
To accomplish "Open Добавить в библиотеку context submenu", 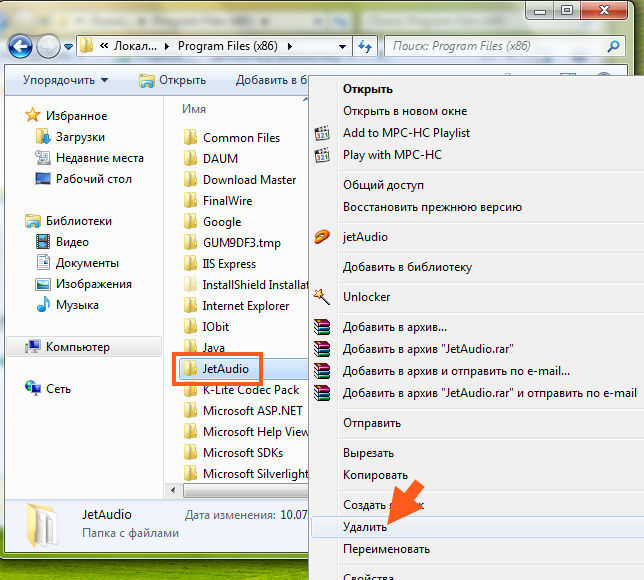I will coord(407,267).
